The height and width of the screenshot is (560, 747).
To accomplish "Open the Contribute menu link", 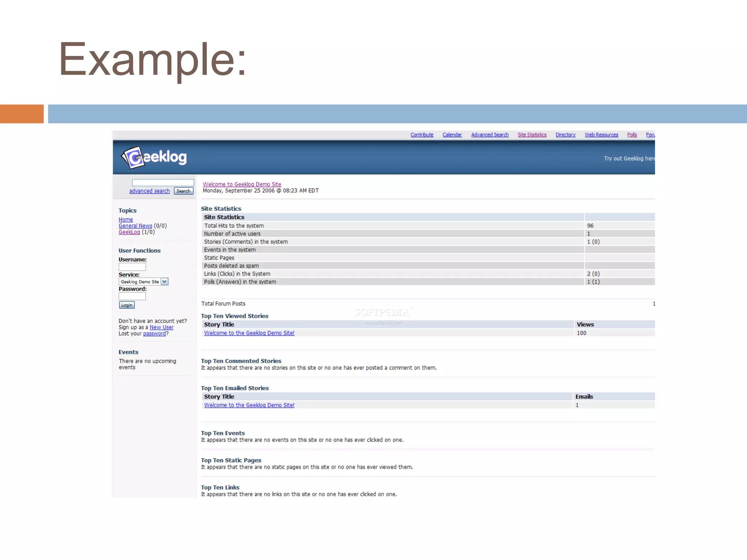I will tap(422, 135).
